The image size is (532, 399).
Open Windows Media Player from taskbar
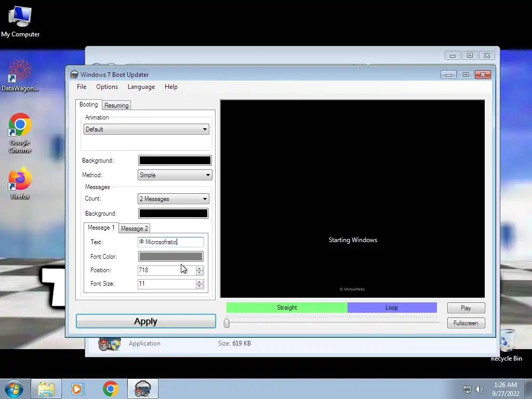point(77,389)
